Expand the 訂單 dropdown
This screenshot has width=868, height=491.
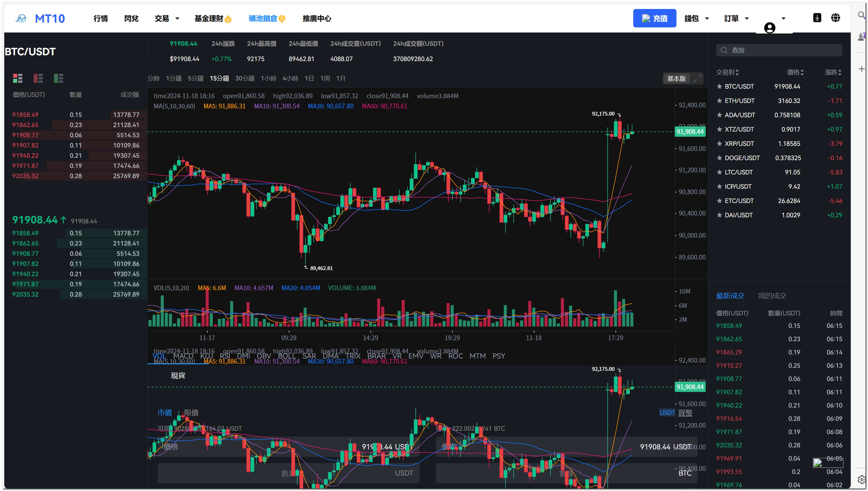(x=736, y=19)
